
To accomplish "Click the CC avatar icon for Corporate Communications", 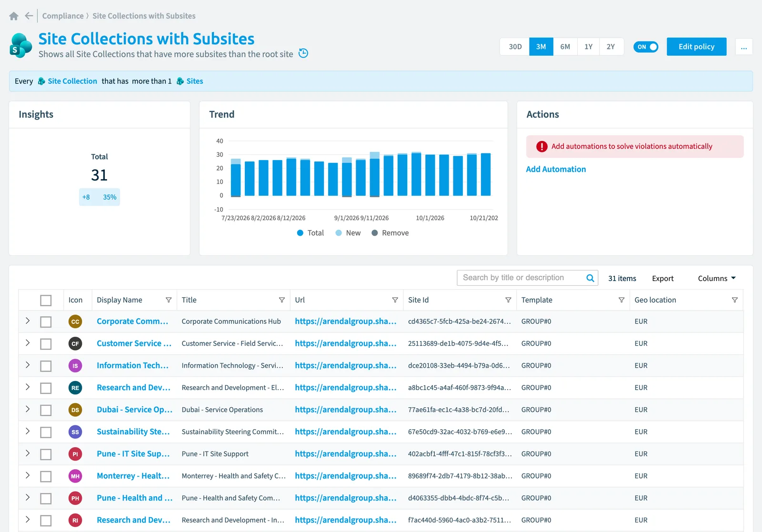I will pos(75,321).
